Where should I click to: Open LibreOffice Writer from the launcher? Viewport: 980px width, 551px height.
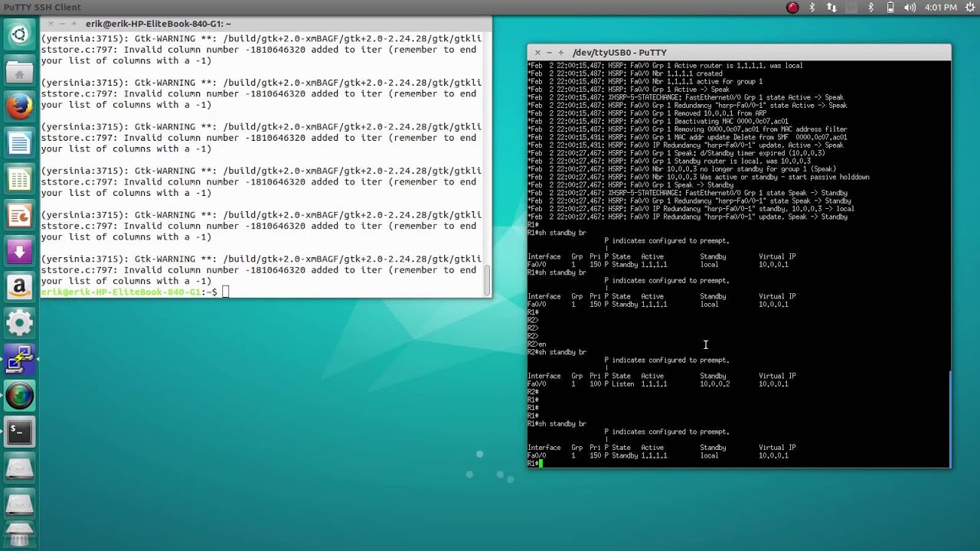(19, 143)
